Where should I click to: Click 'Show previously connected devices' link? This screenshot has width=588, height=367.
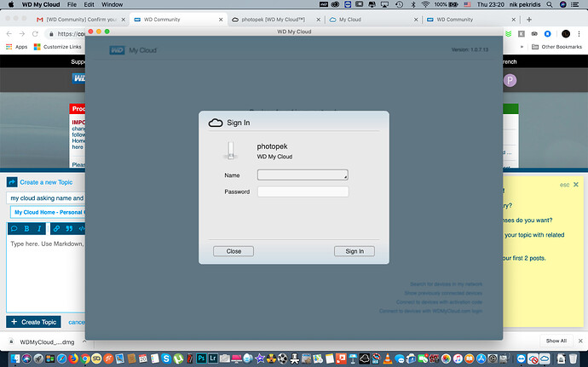(443, 293)
